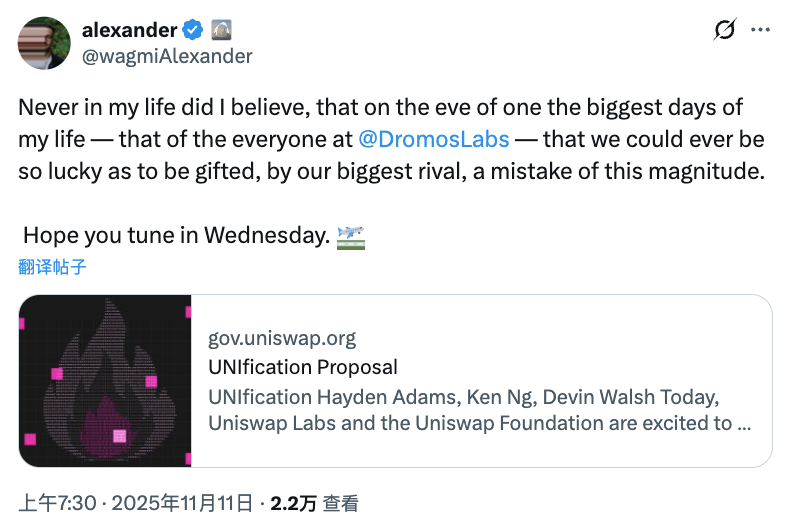Open the @wagmiAlexander handle link
The height and width of the screenshot is (532, 794).
pos(166,56)
